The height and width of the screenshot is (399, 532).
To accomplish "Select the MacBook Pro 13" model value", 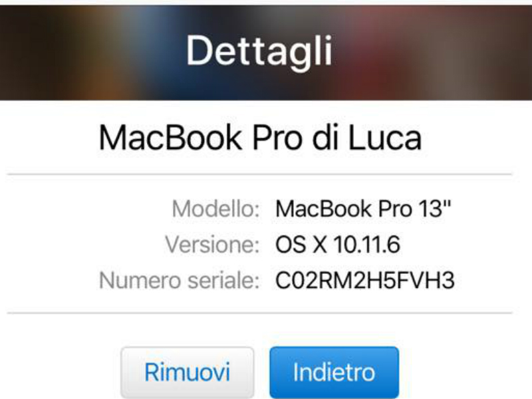I will click(363, 208).
